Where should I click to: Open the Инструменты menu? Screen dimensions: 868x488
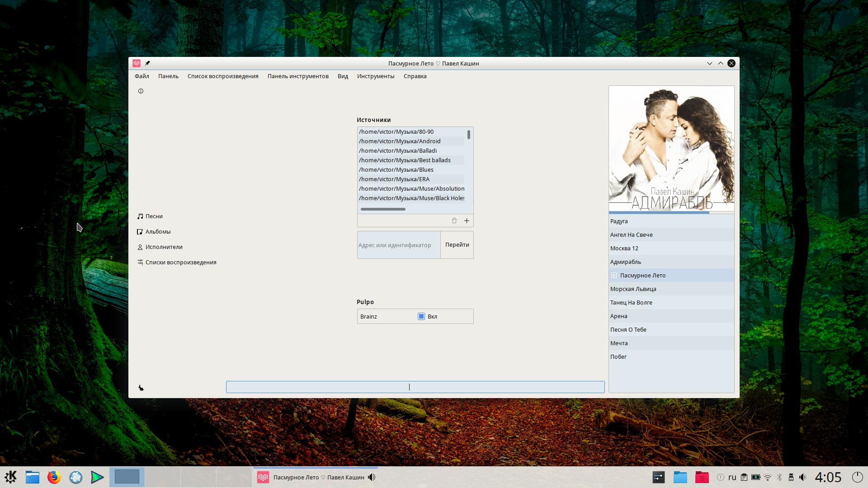pyautogui.click(x=375, y=76)
